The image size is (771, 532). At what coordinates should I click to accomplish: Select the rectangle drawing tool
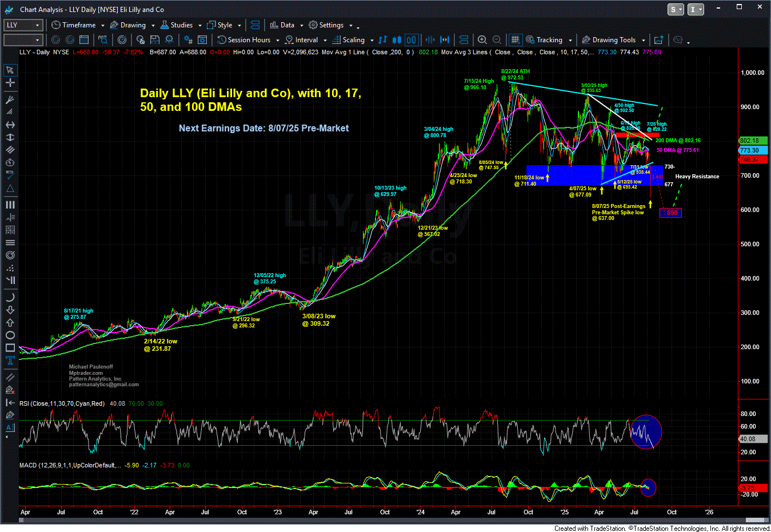point(10,347)
